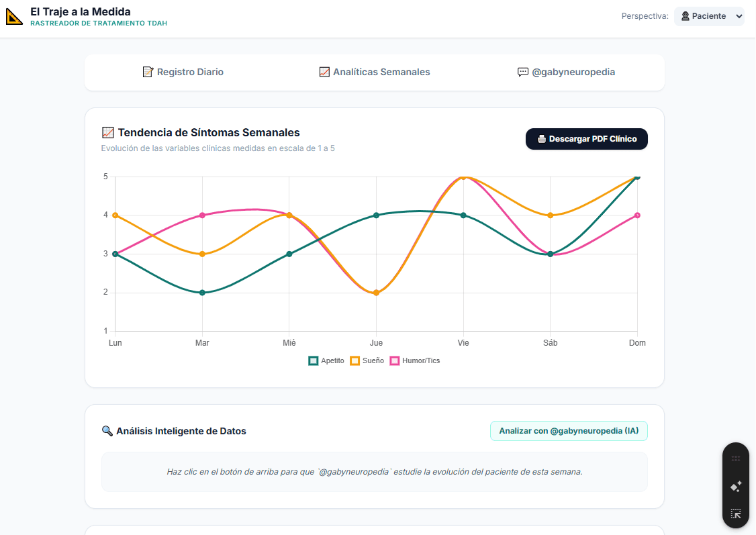Open the @gabyneuropedia chat tab

566,72
